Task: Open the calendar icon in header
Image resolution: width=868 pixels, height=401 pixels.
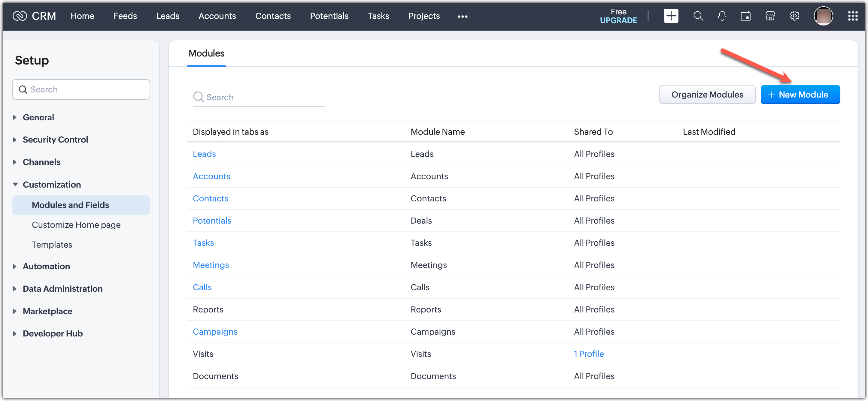Action: pos(745,16)
